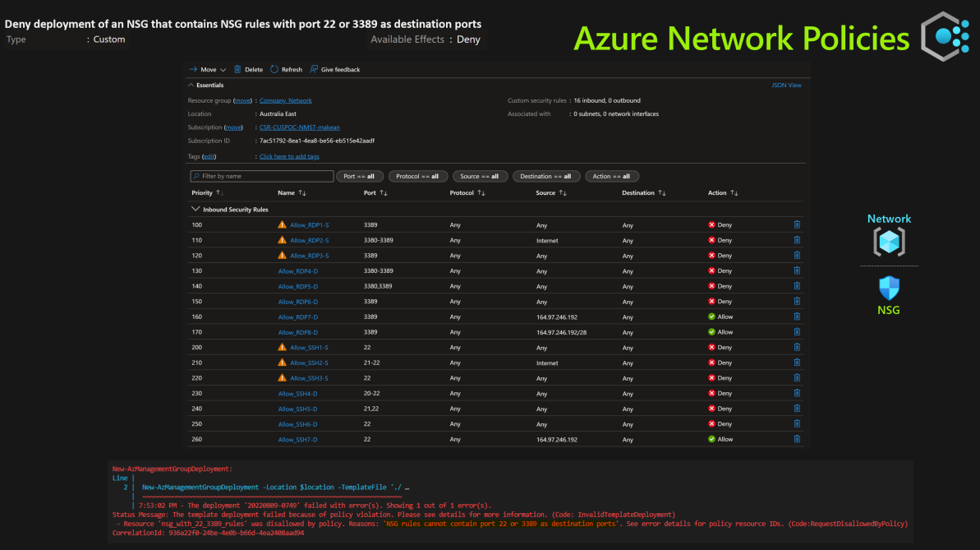
Task: Sort rules by Port column
Action: pyautogui.click(x=375, y=192)
